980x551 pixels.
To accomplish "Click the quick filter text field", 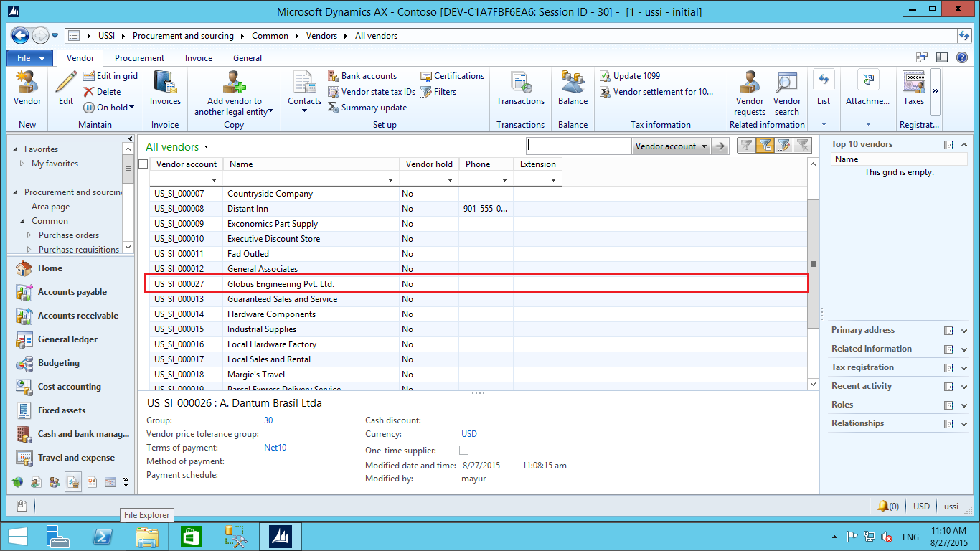I will pyautogui.click(x=578, y=146).
